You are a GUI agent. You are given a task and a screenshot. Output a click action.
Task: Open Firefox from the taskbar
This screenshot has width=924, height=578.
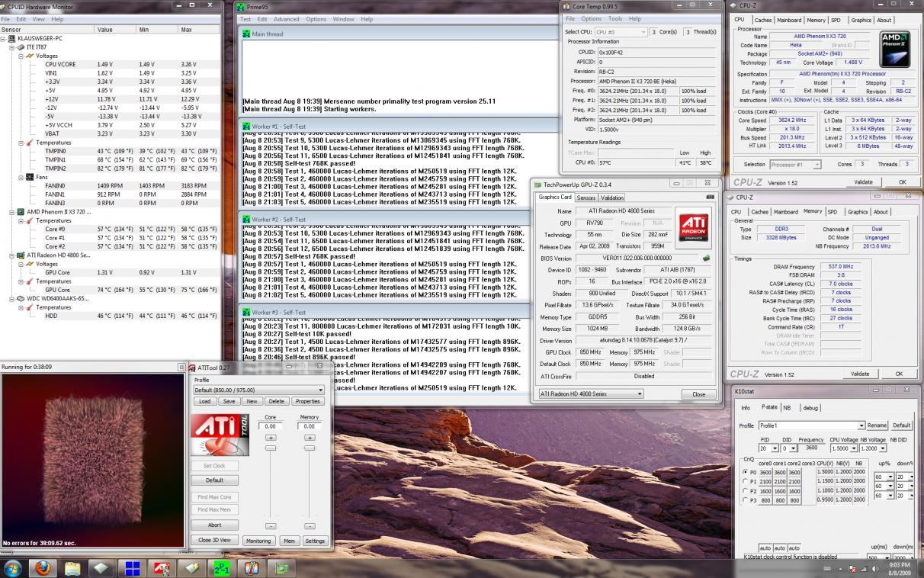[43, 568]
